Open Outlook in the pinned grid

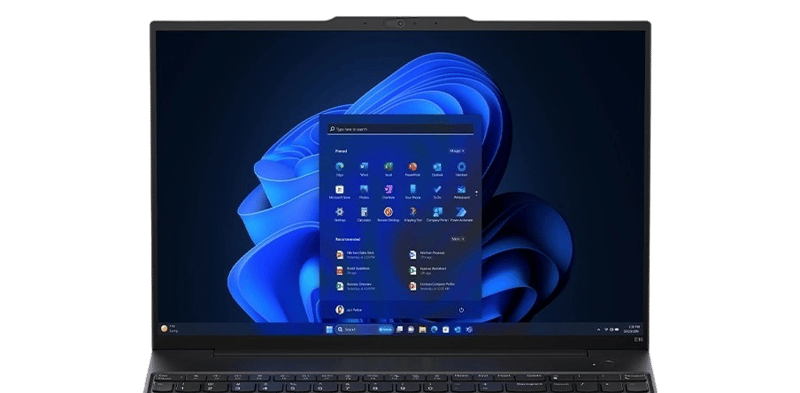pyautogui.click(x=437, y=169)
